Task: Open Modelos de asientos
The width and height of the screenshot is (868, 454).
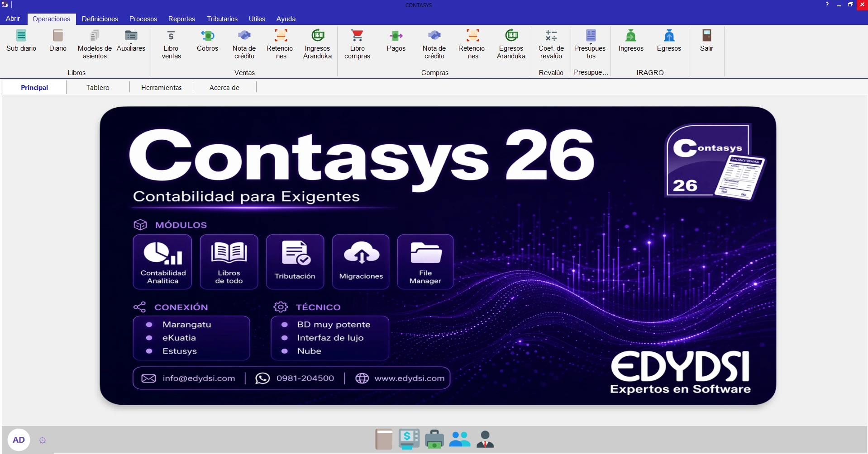Action: [x=95, y=44]
